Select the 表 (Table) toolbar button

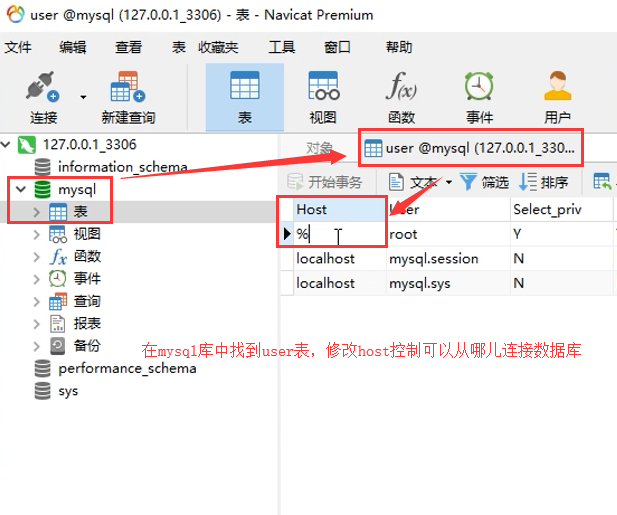click(244, 96)
